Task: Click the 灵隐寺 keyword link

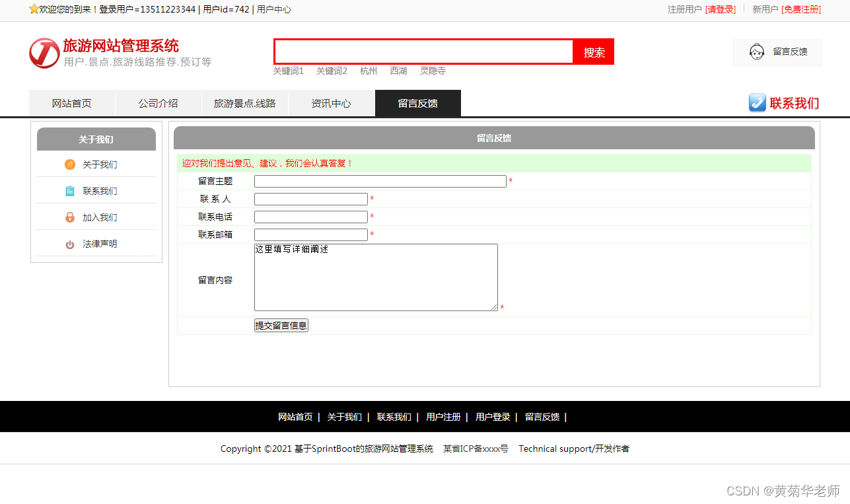Action: click(x=433, y=71)
